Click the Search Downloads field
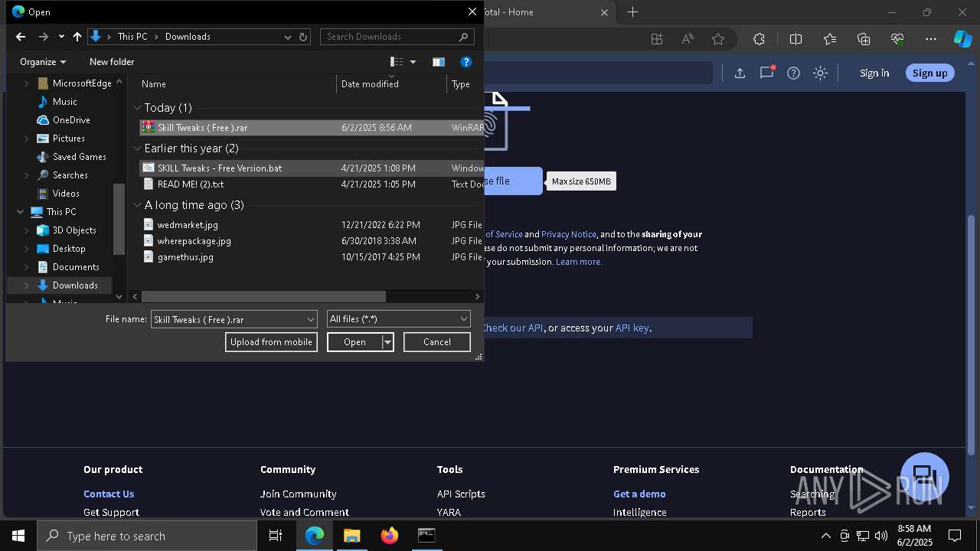The image size is (980, 551). (397, 37)
